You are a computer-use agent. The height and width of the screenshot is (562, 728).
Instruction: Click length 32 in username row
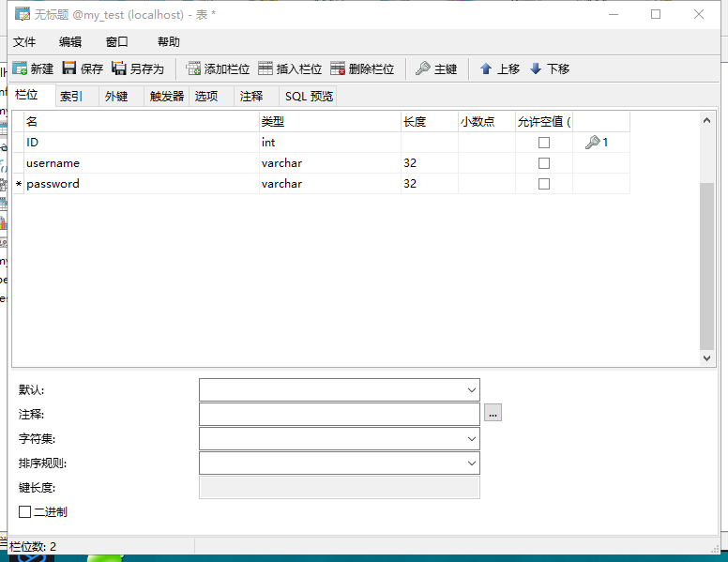(430, 163)
